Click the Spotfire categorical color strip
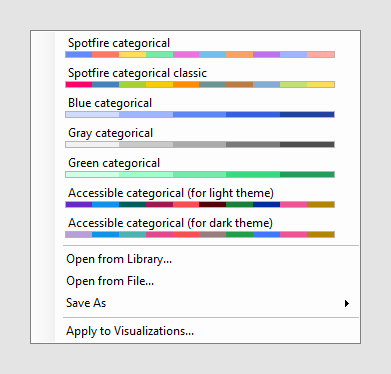The image size is (391, 374). [x=200, y=54]
